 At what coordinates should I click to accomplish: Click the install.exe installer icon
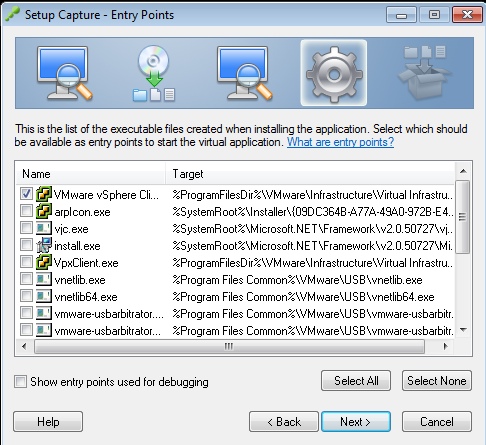coord(44,245)
